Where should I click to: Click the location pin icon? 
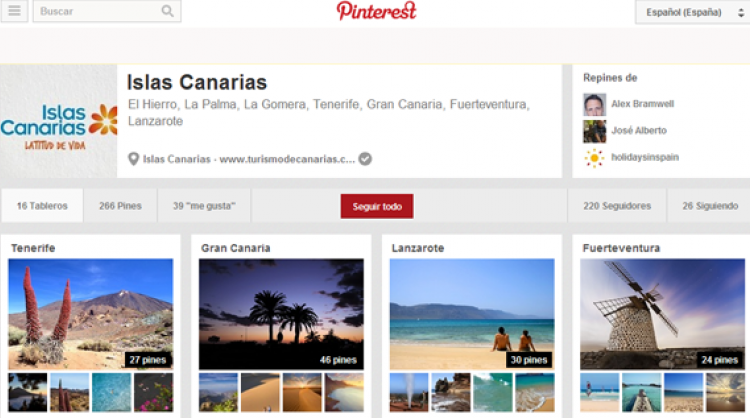(133, 159)
